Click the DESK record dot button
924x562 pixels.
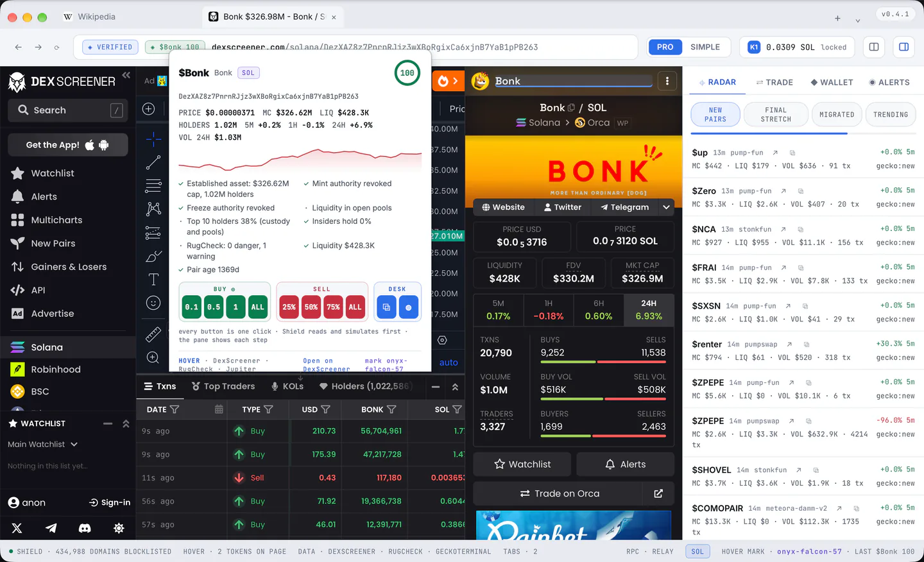(409, 307)
